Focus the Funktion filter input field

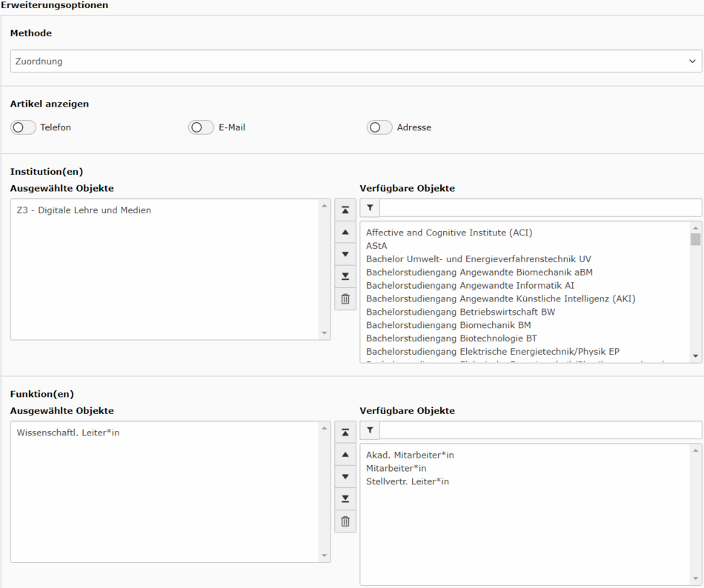coord(540,430)
